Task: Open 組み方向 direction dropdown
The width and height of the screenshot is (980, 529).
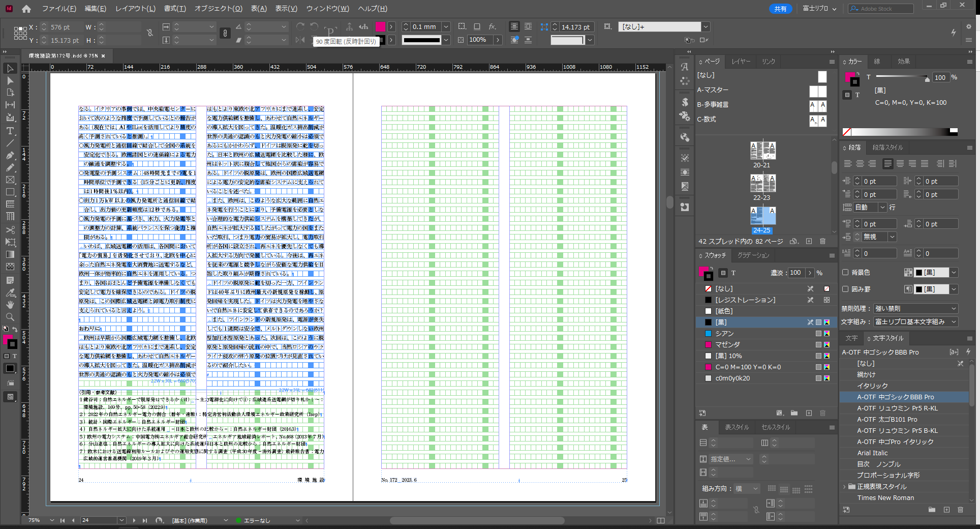Action: [x=746, y=489]
